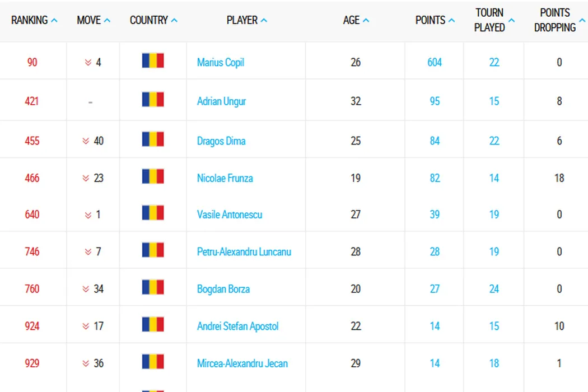Click the flag next to Dragos Dima
This screenshot has height=392, width=588.
pos(153,139)
